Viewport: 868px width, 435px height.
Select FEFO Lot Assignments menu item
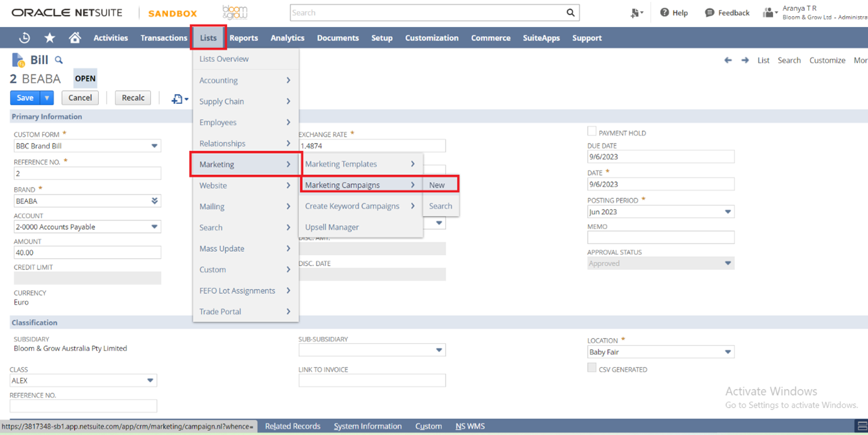point(245,291)
